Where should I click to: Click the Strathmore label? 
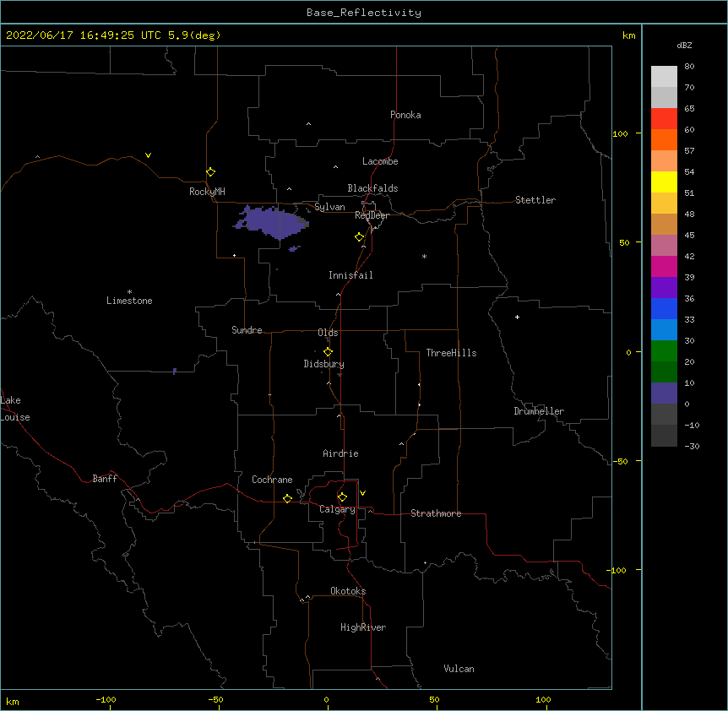[436, 513]
